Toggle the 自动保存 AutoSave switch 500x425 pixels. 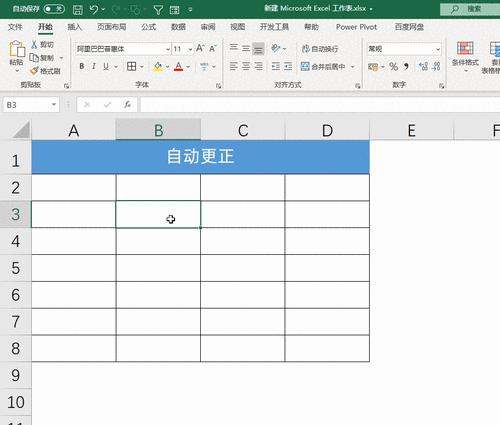pyautogui.click(x=54, y=9)
